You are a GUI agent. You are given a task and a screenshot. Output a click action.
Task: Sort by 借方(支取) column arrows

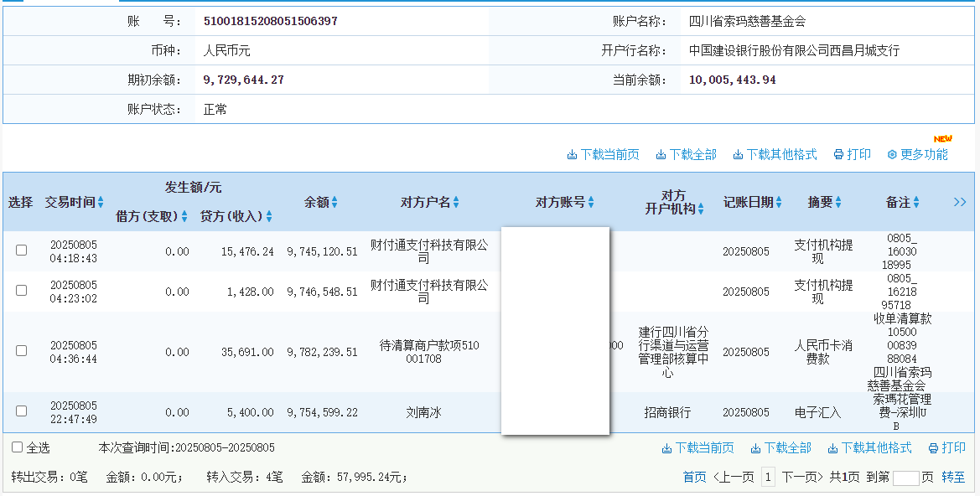coord(184,216)
